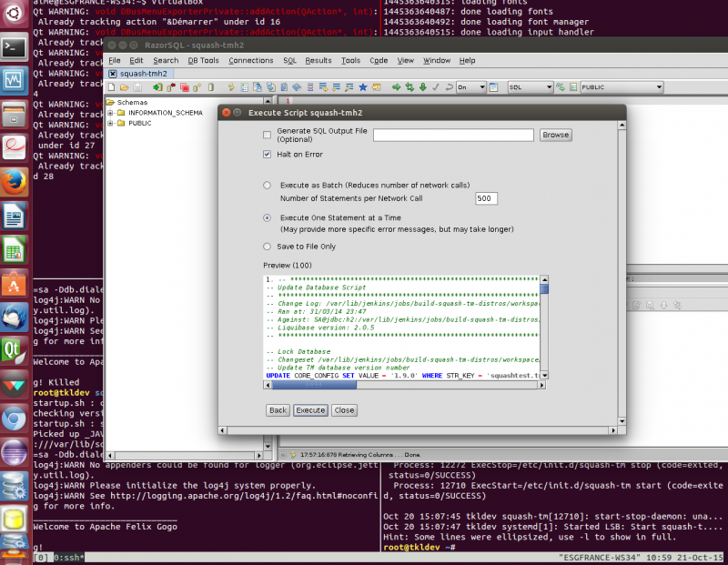This screenshot has height=565, width=728.
Task: Close the squash-tmh2 tab with its X icon
Action: pyautogui.click(x=112, y=74)
